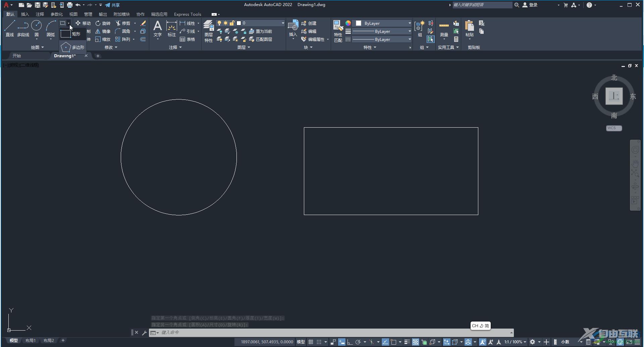Click the Table (表格) button
The width and height of the screenshot is (644, 347).
pos(187,39)
